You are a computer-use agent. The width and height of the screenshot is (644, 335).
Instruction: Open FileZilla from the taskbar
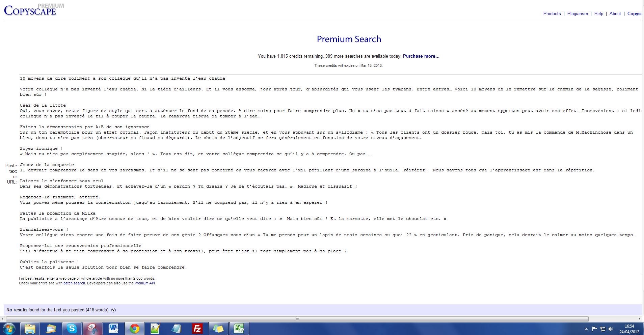coord(197,328)
